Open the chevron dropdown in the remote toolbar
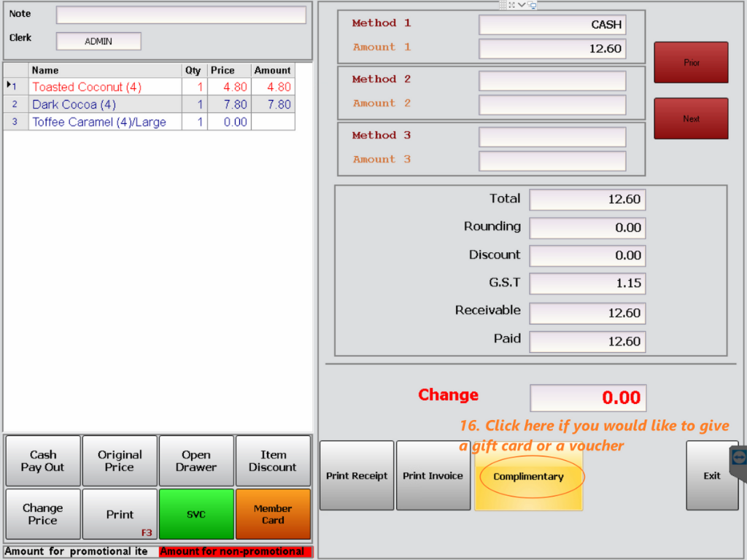747x560 pixels. (522, 5)
